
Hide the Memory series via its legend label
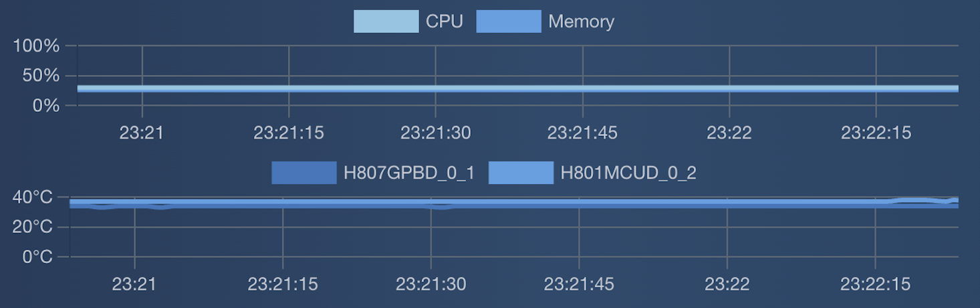581,21
